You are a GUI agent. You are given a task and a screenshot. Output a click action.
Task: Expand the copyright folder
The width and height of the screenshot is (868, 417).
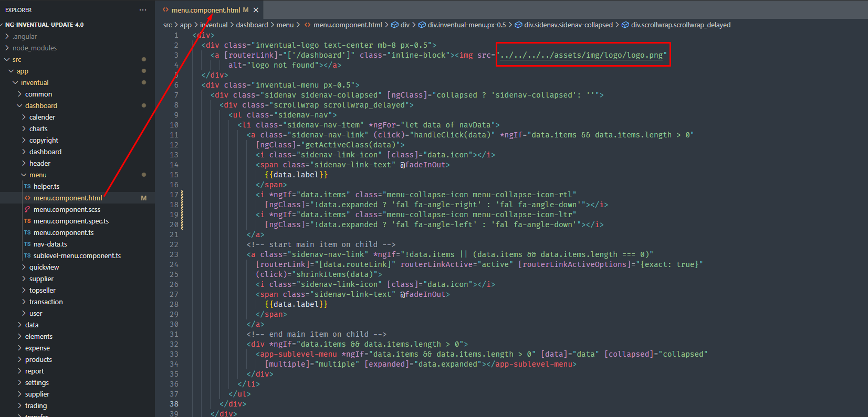[x=44, y=140]
